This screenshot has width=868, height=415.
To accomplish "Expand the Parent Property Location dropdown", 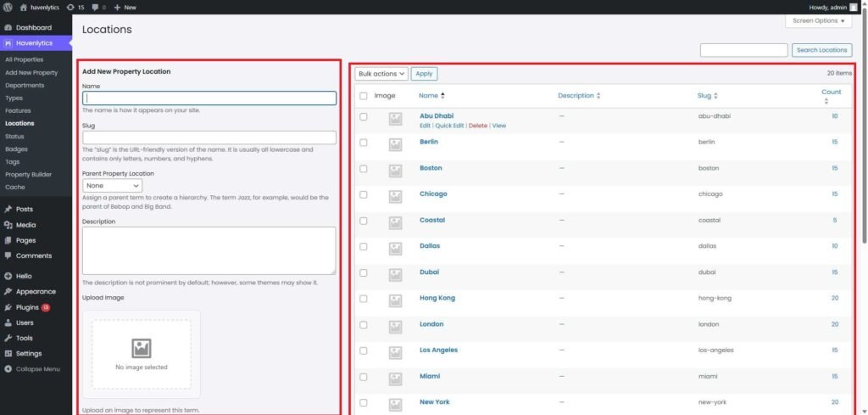I will click(112, 185).
